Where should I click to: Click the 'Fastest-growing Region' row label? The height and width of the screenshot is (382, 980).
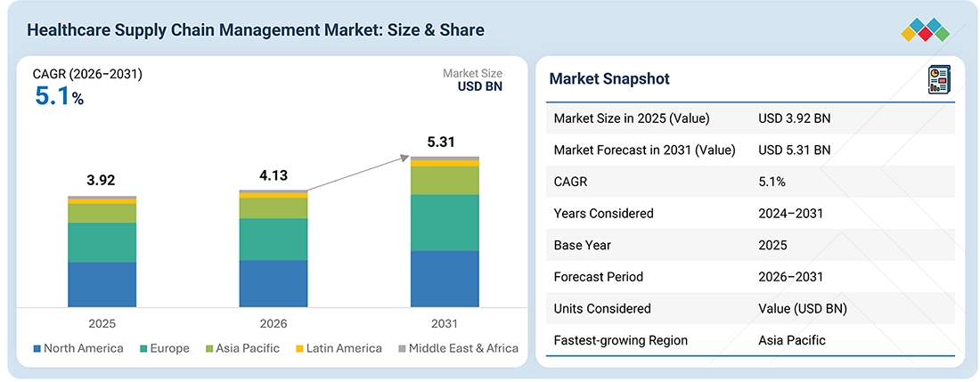click(621, 340)
